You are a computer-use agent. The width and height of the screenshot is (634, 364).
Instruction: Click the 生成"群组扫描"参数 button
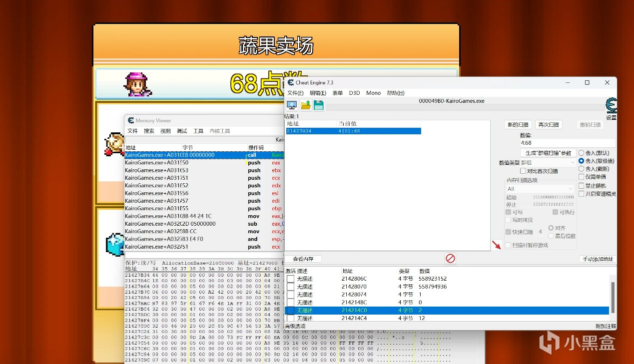[548, 153]
